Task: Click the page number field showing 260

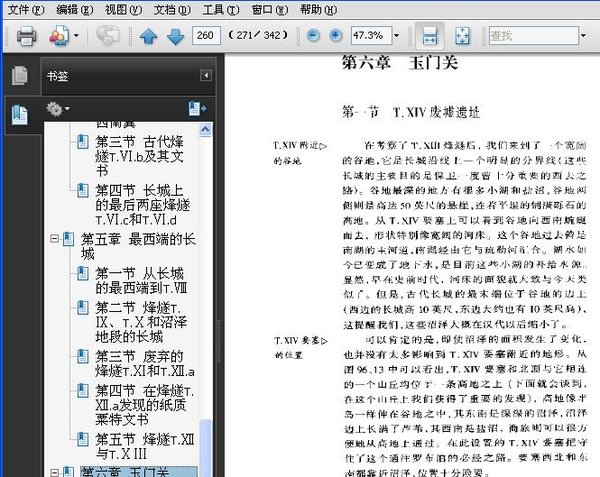Action: (x=206, y=36)
